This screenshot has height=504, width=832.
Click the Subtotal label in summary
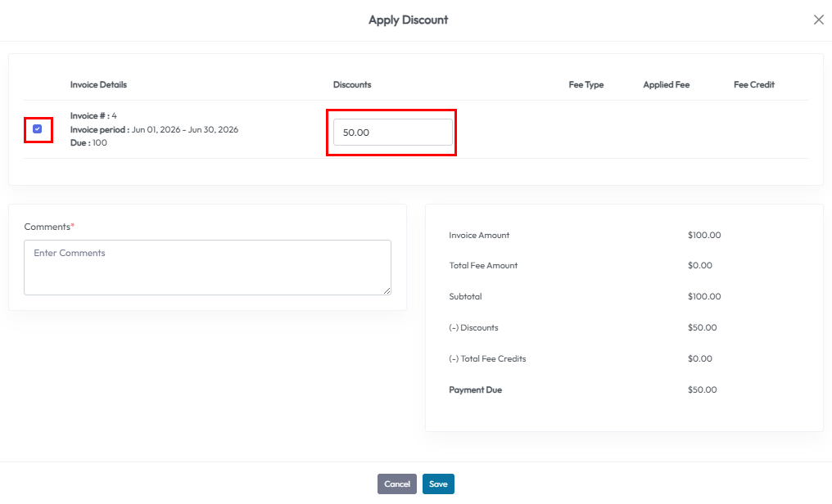tap(465, 297)
